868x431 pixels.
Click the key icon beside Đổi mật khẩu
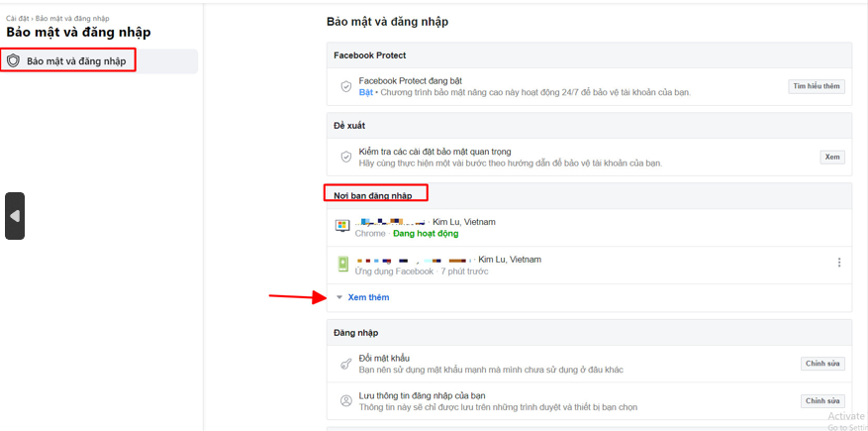point(345,364)
